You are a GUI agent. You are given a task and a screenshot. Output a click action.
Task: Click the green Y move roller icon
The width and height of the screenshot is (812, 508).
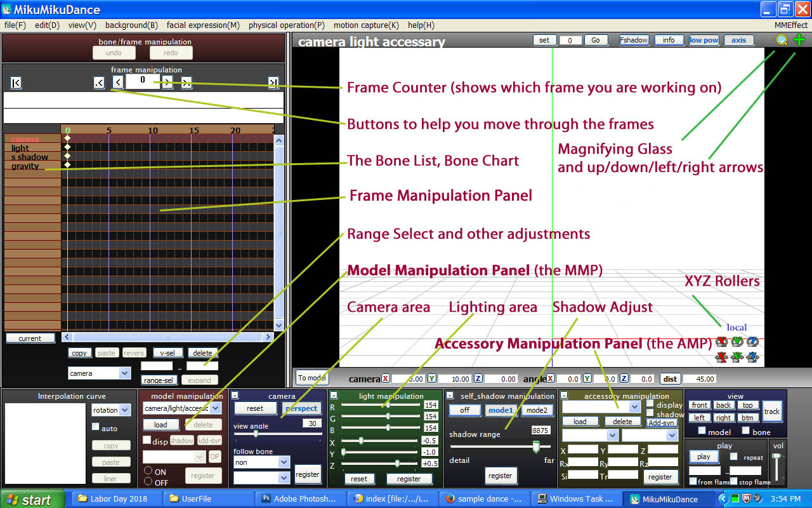point(737,358)
